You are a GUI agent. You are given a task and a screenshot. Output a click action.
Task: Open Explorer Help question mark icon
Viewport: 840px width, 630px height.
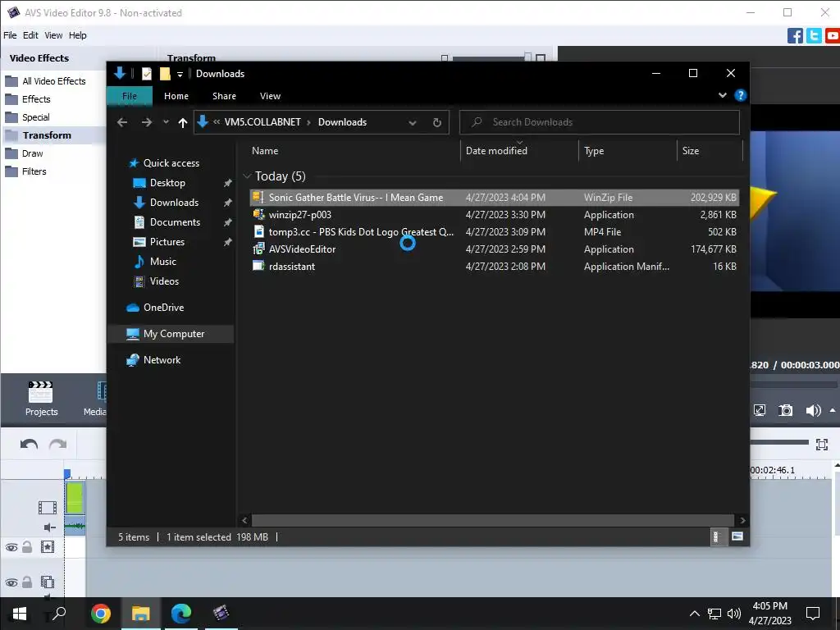tap(741, 95)
